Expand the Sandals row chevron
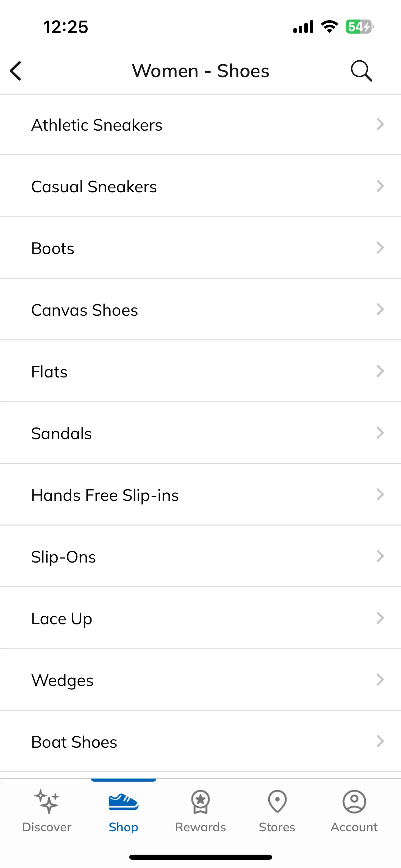 pyautogui.click(x=380, y=433)
